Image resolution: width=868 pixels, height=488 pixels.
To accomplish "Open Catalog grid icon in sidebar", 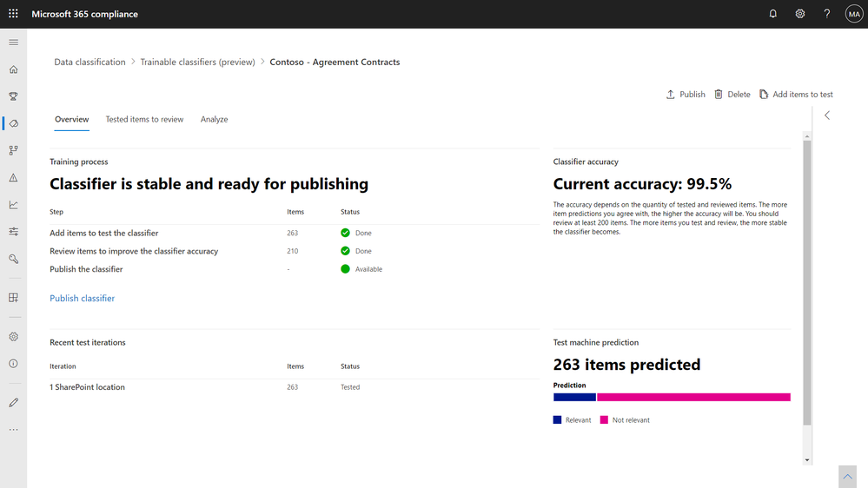I will tap(13, 298).
